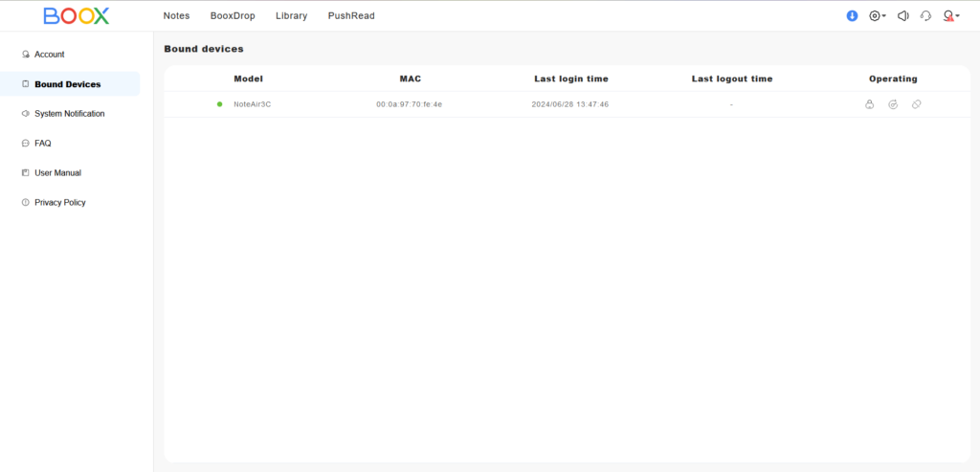Unbind NoteAir3C using the link icon
The width and height of the screenshot is (980, 472).
pos(916,104)
